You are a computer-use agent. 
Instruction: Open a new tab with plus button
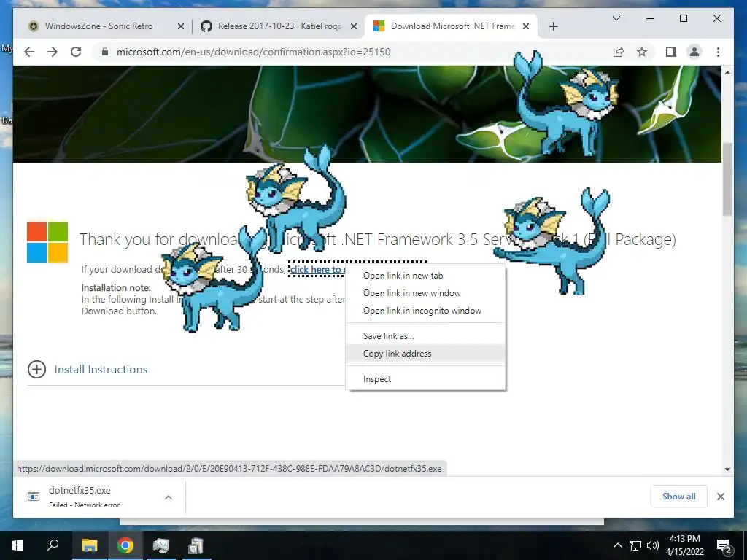tap(553, 26)
